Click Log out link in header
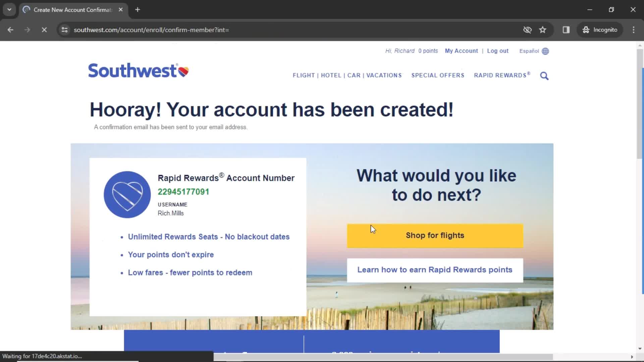The image size is (644, 362). point(498,51)
